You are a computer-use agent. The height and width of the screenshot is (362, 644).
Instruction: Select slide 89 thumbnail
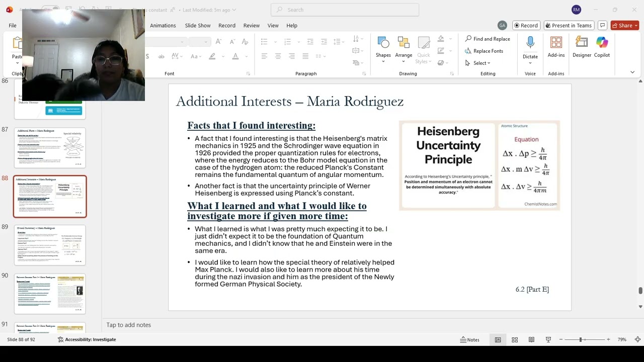[50, 245]
